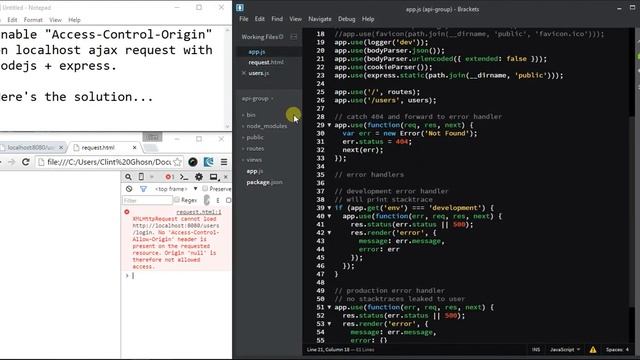Toggle the console filter funnel icon
Viewport: 640px width, 360px height.
[x=143, y=189]
